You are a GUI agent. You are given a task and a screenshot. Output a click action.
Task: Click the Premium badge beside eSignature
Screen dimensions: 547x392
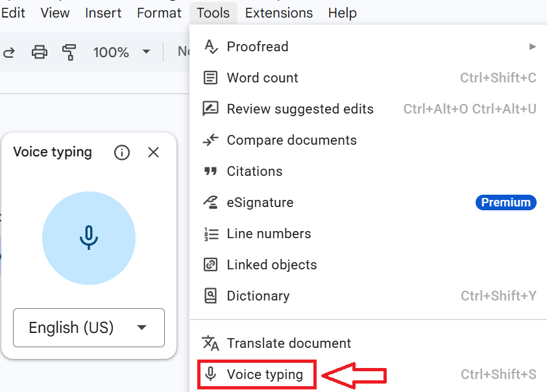click(x=506, y=202)
